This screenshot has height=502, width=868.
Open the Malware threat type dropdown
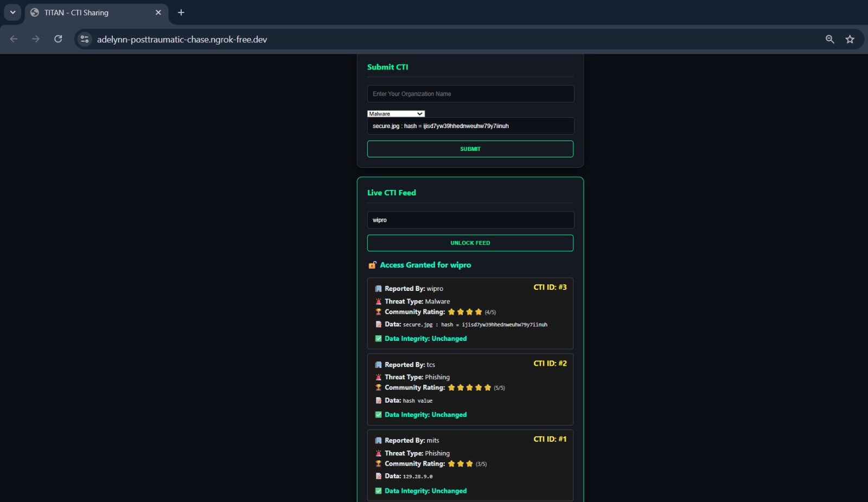coord(396,114)
